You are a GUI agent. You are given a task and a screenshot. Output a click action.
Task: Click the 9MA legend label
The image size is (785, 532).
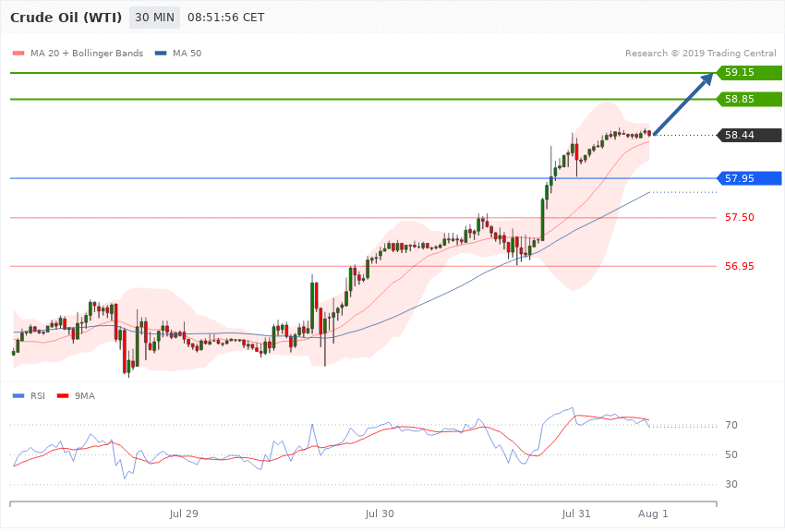(85, 396)
